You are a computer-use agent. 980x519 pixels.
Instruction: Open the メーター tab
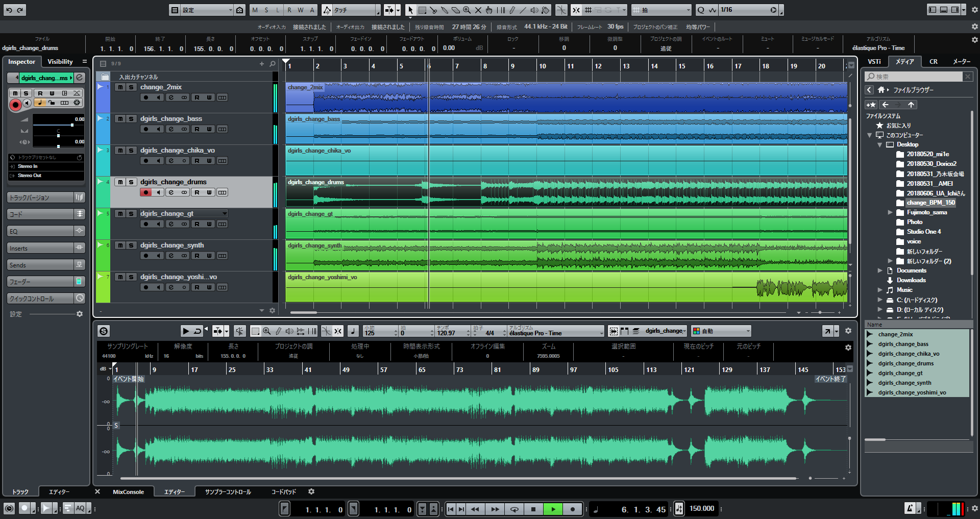coord(962,62)
